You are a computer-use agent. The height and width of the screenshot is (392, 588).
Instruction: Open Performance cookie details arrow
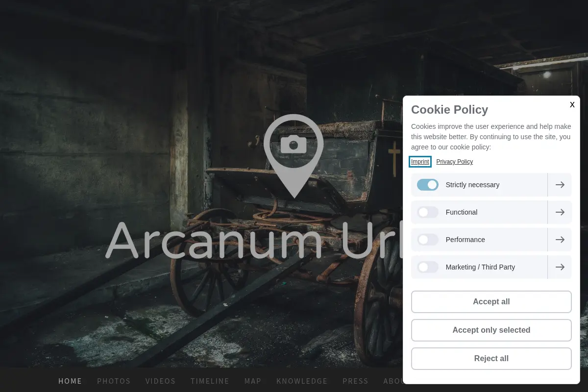(x=560, y=240)
